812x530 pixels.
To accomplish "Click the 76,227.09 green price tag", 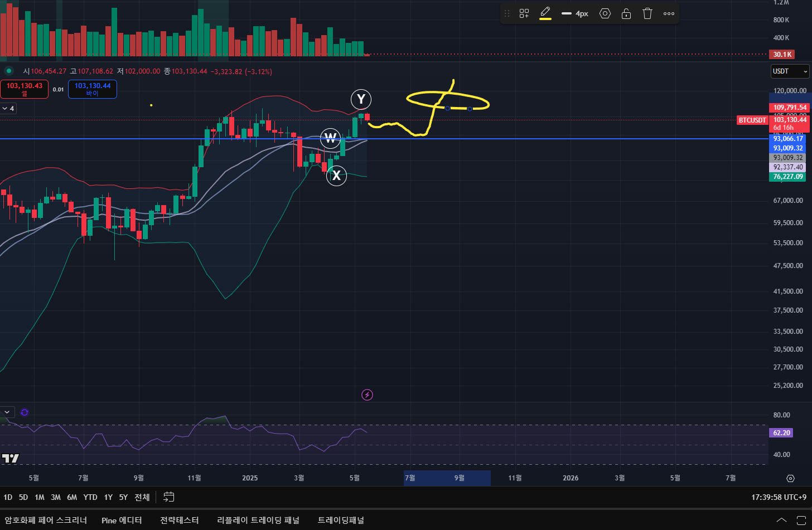I will point(787,177).
